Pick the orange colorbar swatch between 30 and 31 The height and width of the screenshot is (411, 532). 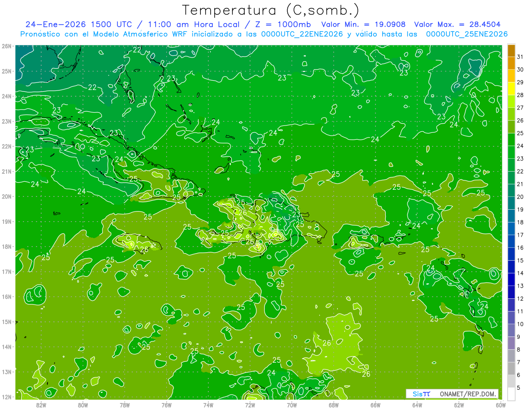coord(511,63)
